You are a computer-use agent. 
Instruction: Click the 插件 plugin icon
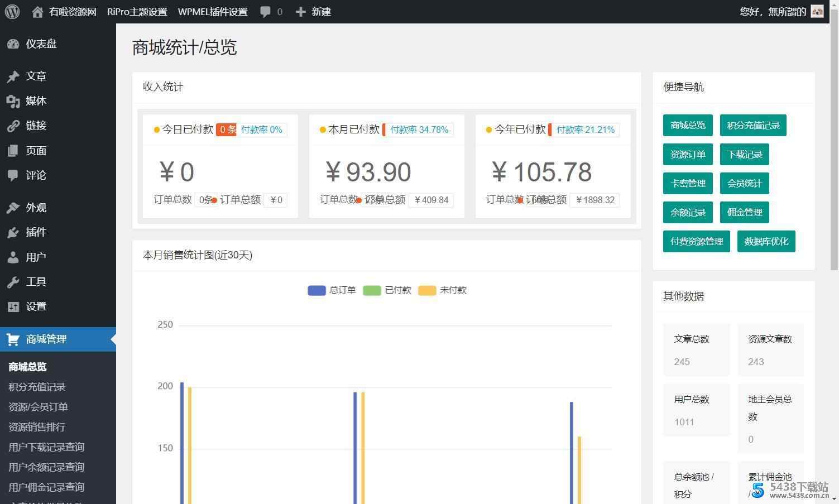[x=13, y=232]
